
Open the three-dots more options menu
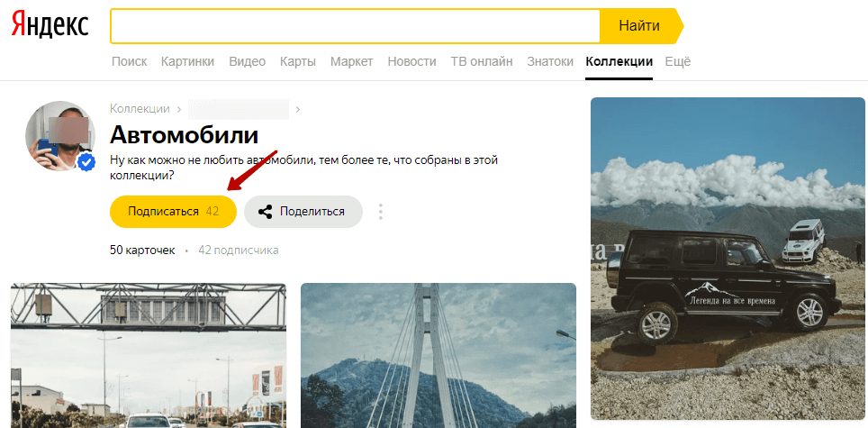[x=380, y=212]
